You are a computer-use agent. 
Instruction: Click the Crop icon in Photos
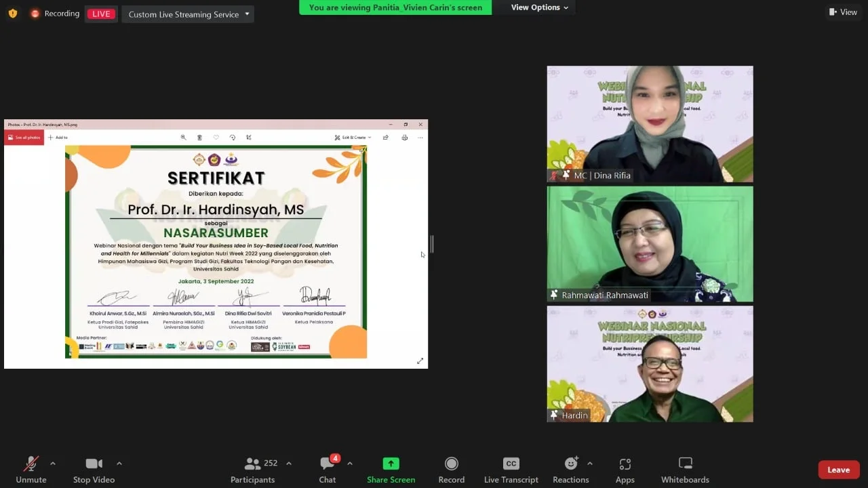click(249, 138)
